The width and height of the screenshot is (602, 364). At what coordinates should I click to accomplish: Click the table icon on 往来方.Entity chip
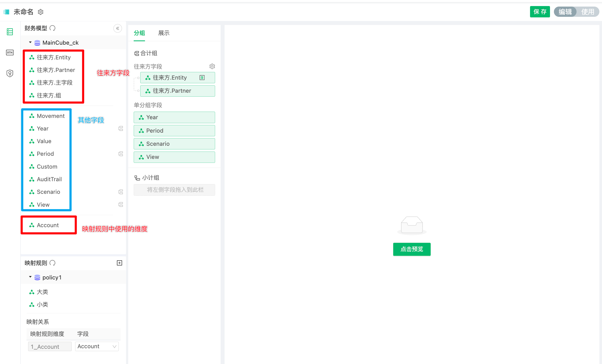[202, 78]
